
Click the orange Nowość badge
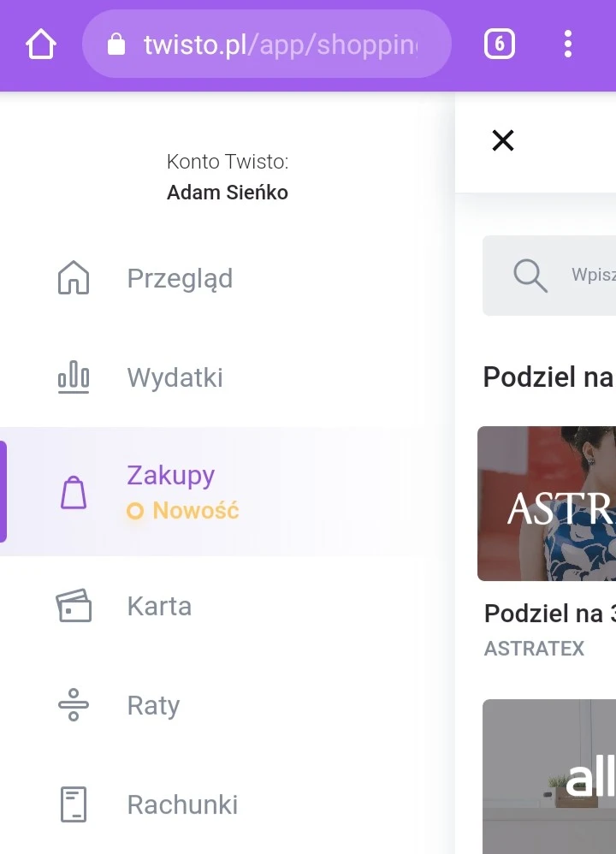pyautogui.click(x=183, y=511)
